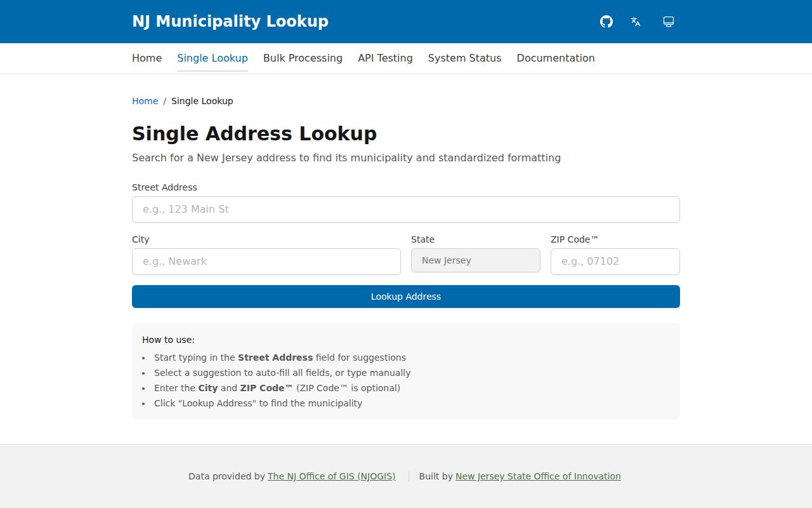Click the 'Select a suggestion to auto-fill' instruction

282,373
